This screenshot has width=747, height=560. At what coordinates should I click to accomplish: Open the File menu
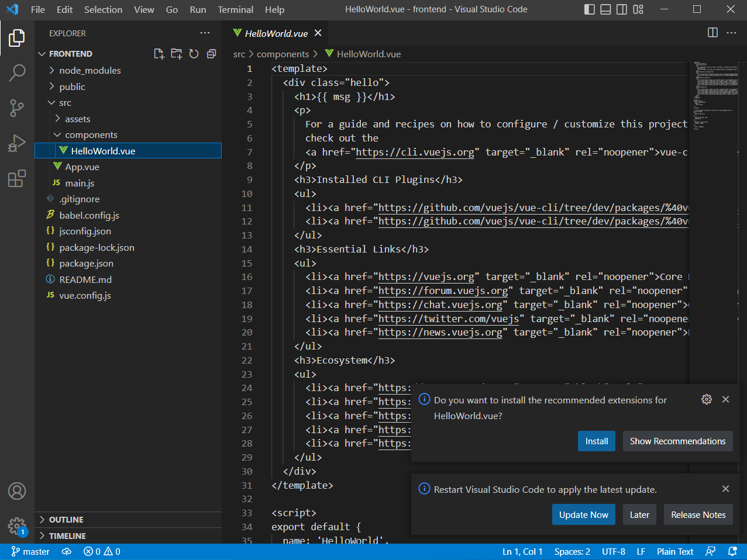point(38,9)
